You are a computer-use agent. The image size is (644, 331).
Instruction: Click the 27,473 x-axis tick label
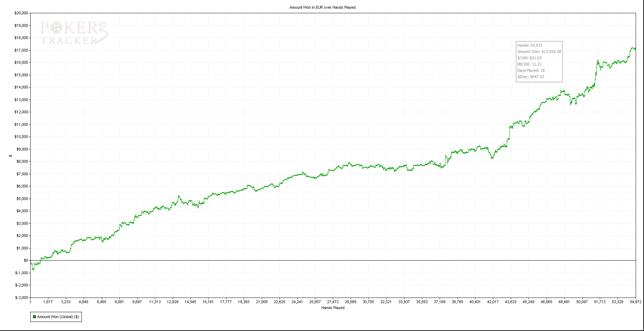click(x=333, y=302)
